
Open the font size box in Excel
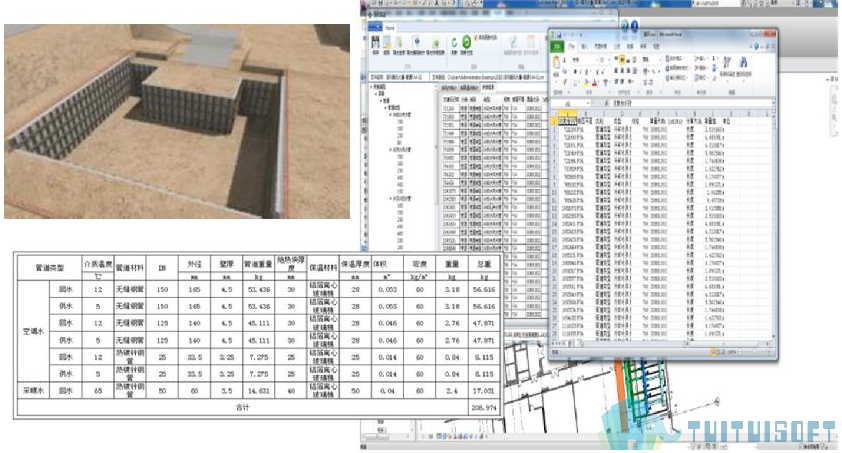click(603, 60)
